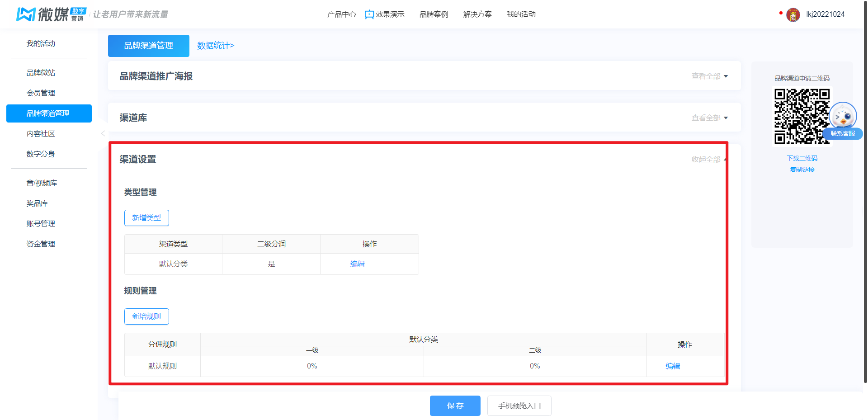
Task: Click the 二级 0% value cell
Action: click(535, 366)
